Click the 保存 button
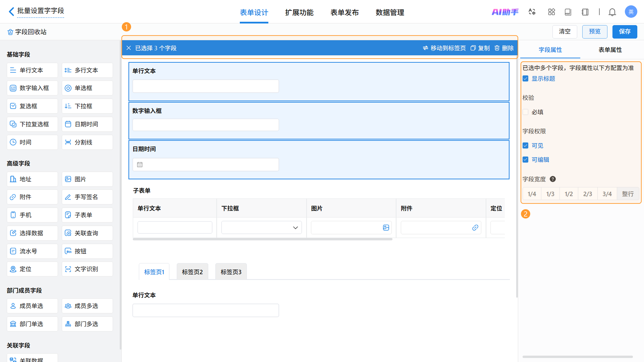Screen dimensions: 644x362 [625, 32]
